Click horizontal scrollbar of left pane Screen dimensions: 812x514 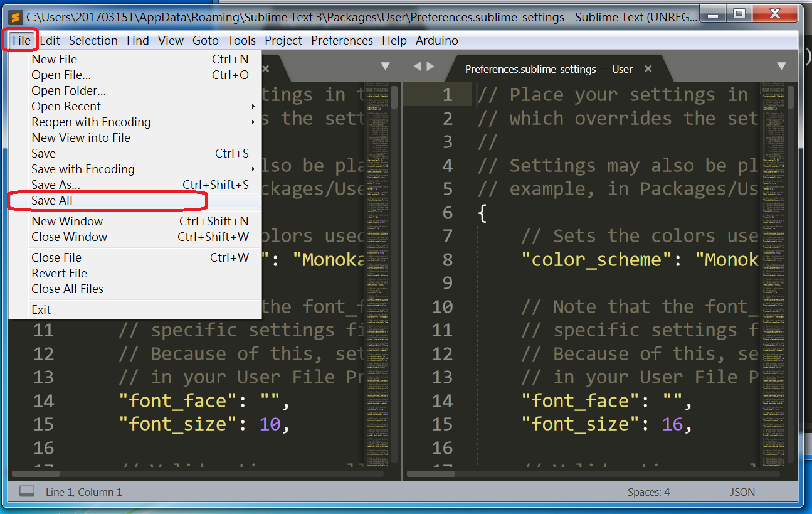coord(35,474)
